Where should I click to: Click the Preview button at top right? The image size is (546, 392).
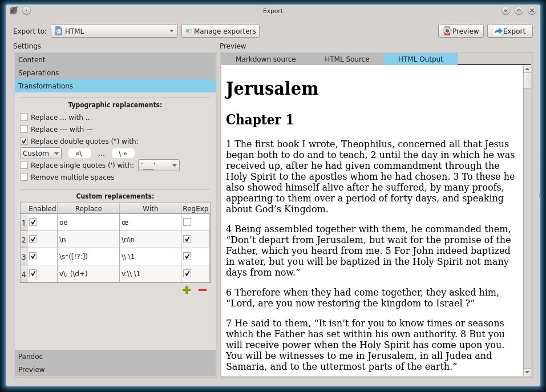(x=461, y=31)
